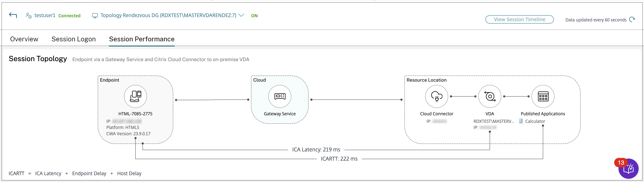The height and width of the screenshot is (182, 644).
Task: Click the testuser1 username link
Action: (45, 15)
